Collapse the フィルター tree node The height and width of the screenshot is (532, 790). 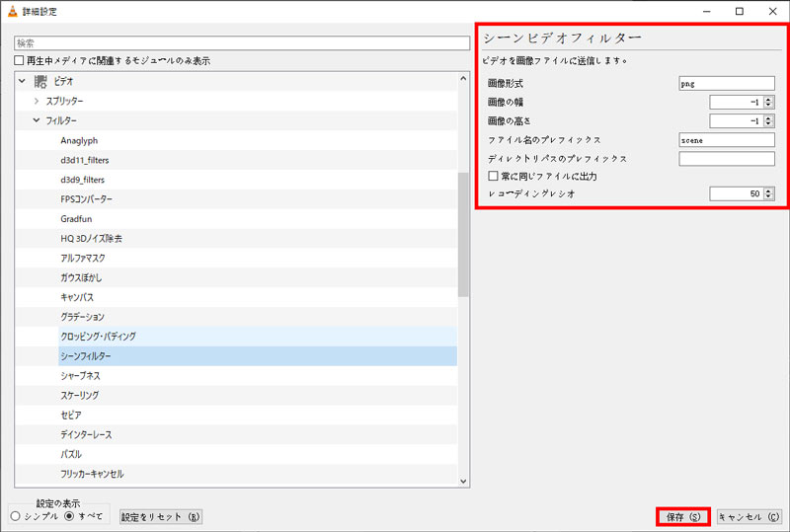point(37,120)
